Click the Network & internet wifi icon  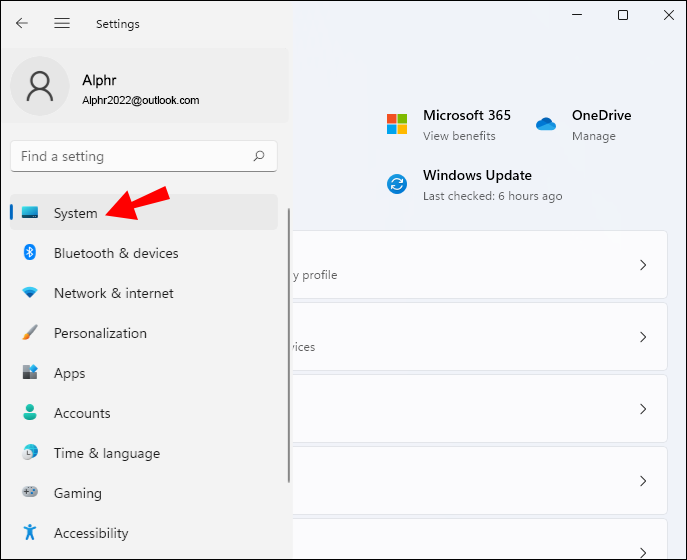[x=30, y=293]
